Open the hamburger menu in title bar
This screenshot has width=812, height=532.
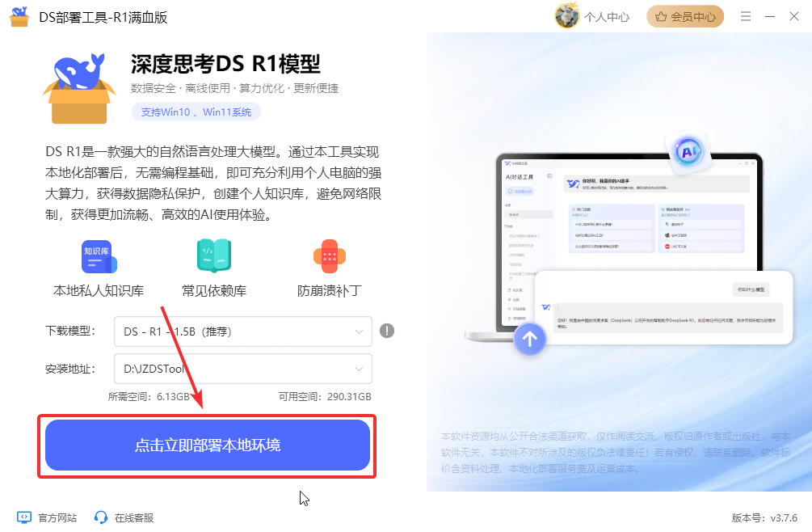pyautogui.click(x=746, y=17)
